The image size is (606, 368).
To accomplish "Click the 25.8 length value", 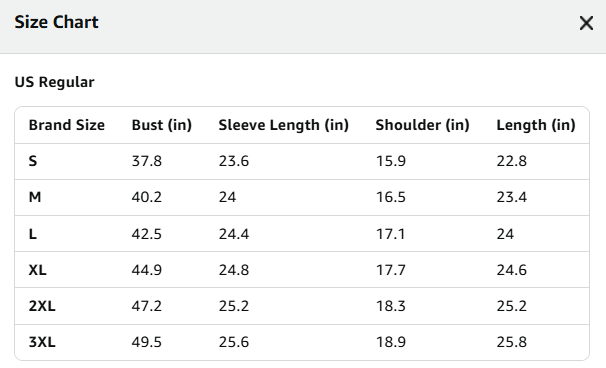I will (x=511, y=342).
